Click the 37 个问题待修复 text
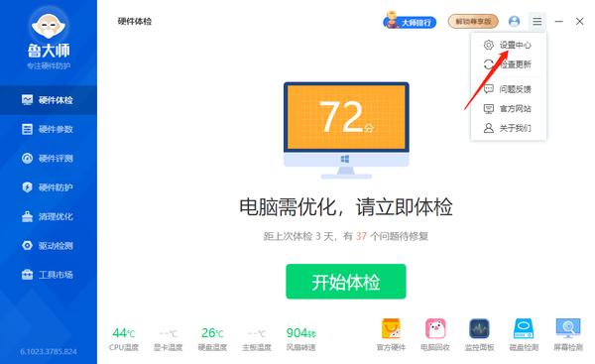595x364 pixels. point(392,236)
